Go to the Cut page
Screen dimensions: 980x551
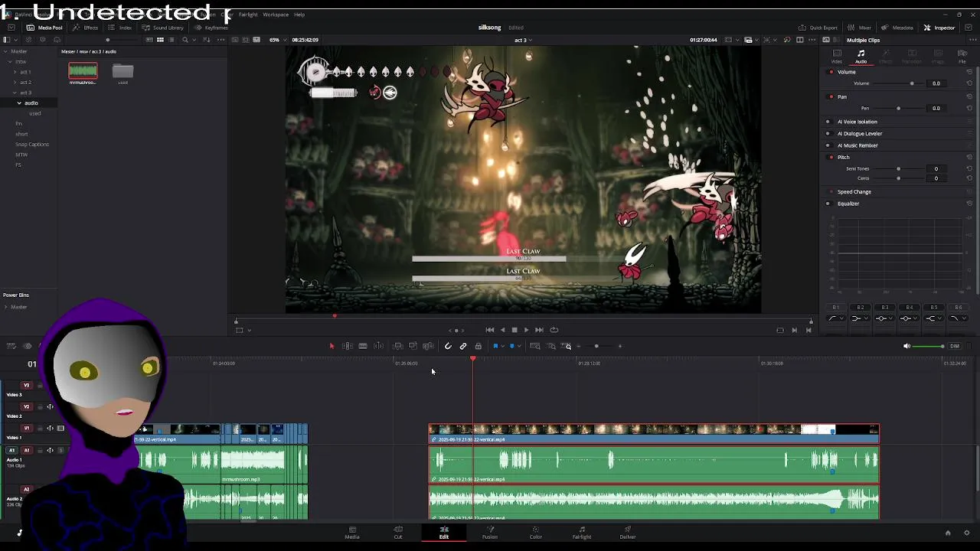(x=398, y=533)
